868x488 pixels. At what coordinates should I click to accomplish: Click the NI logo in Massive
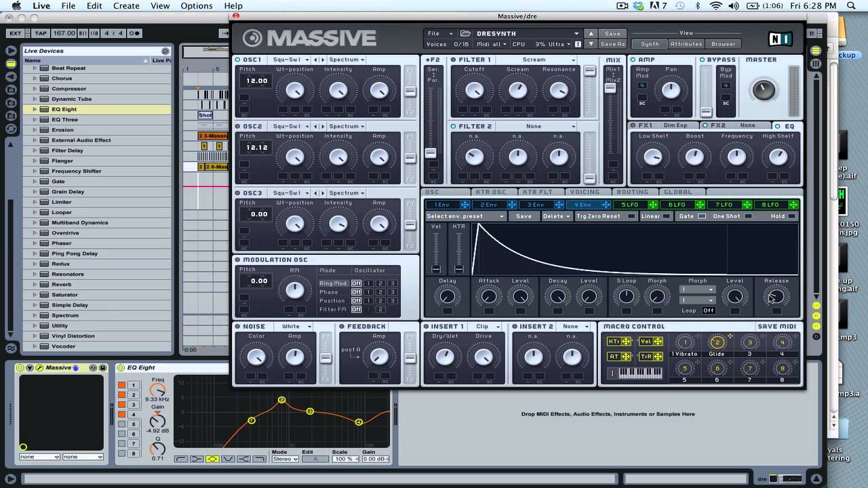(779, 39)
